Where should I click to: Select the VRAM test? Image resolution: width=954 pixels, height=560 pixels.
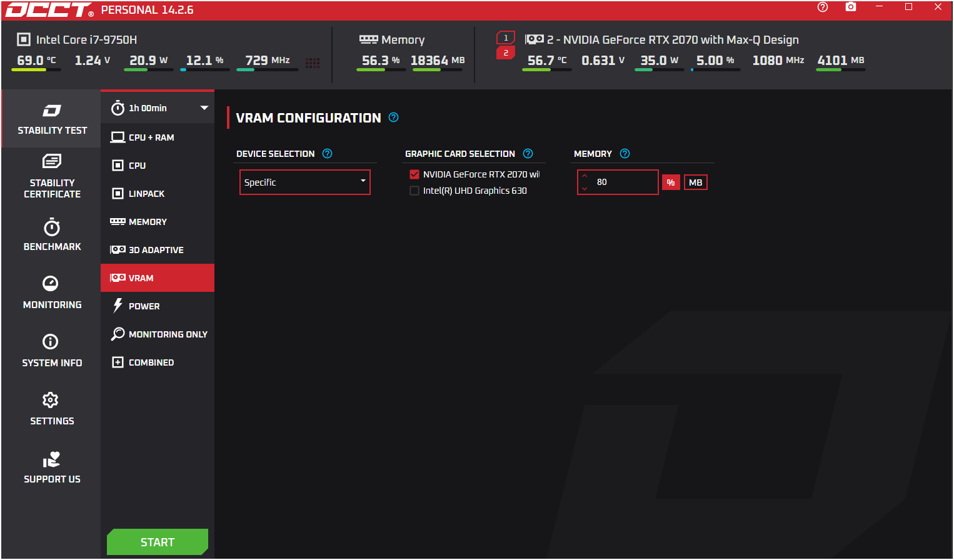tap(158, 277)
